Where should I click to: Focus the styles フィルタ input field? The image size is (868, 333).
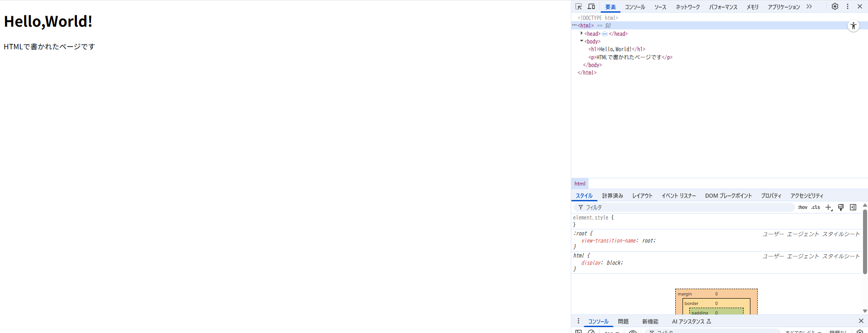[x=684, y=207]
